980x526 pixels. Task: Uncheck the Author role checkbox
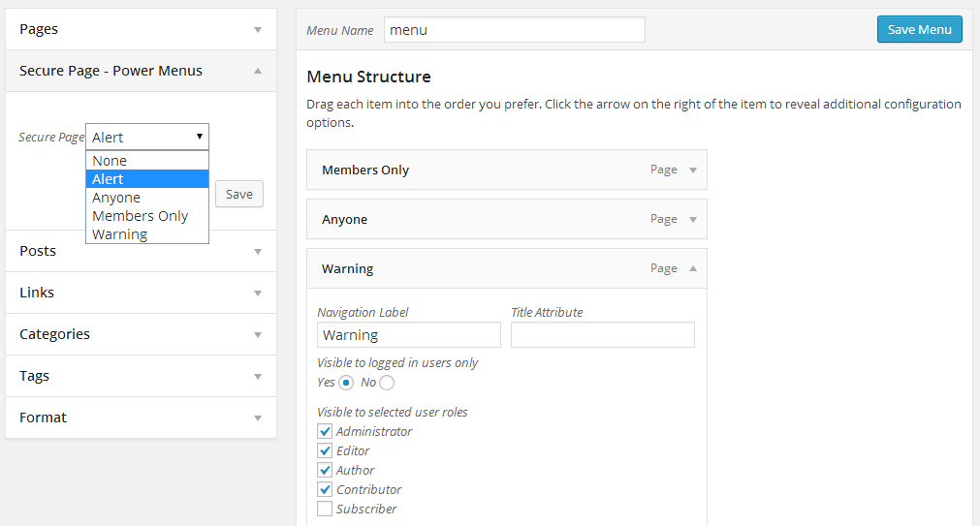[x=325, y=470]
